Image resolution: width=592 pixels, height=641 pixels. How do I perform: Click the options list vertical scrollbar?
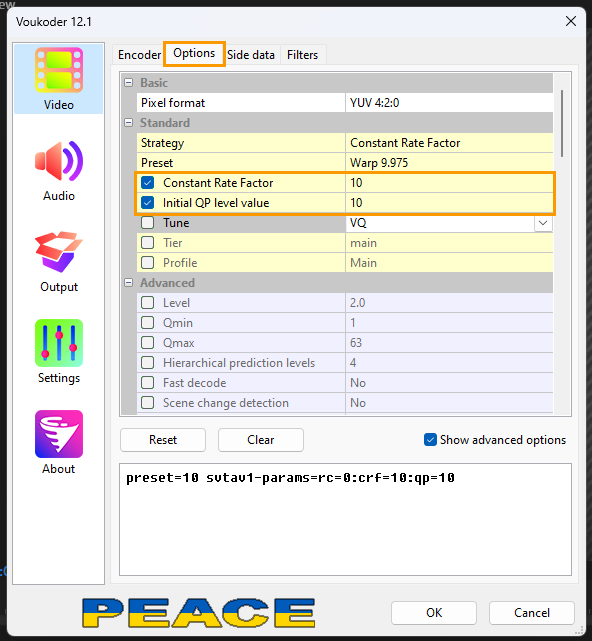(562, 123)
